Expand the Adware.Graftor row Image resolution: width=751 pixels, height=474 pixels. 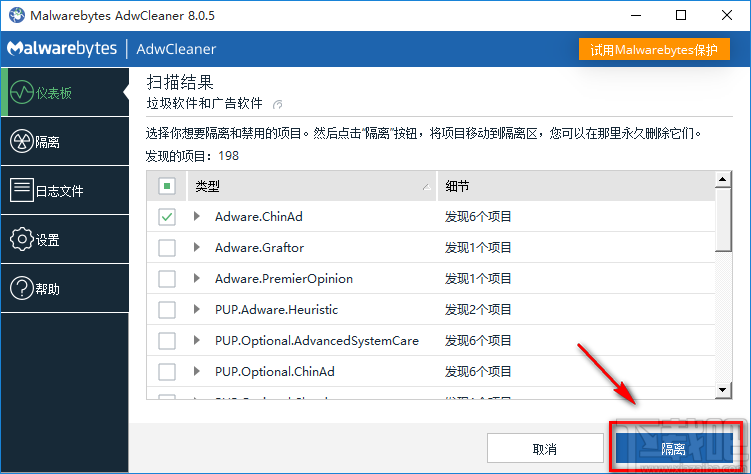point(196,248)
